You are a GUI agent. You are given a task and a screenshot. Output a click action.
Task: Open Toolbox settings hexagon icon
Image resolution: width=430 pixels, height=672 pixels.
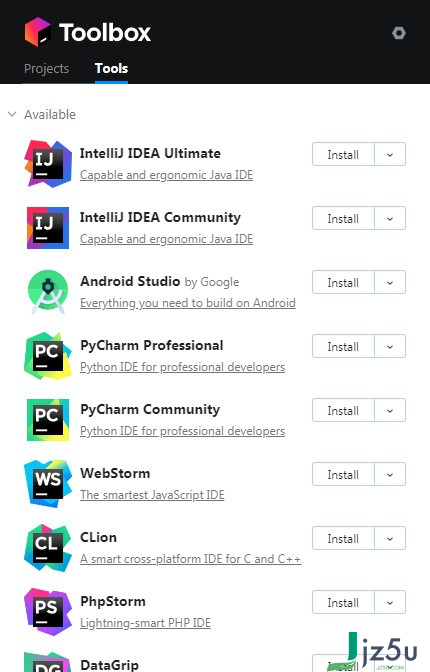point(399,33)
